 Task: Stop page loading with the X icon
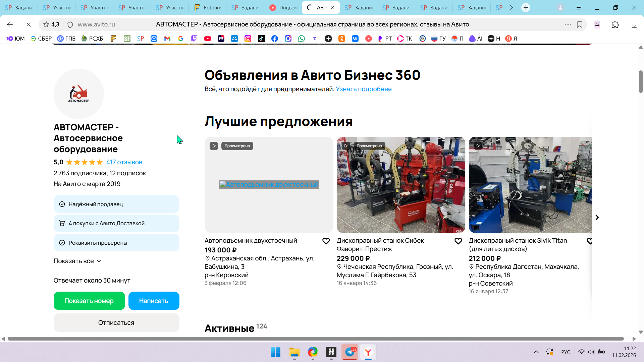[x=29, y=24]
